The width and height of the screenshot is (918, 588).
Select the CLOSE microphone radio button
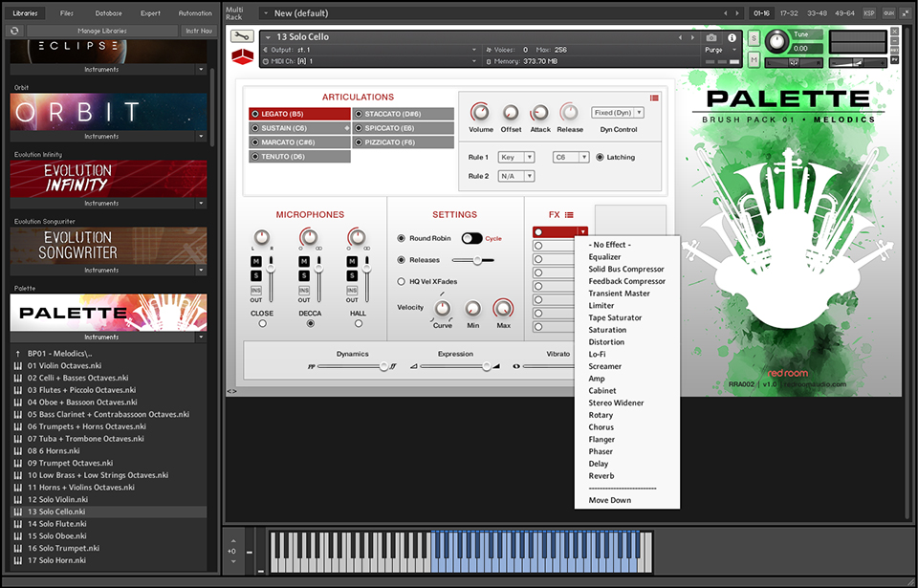tap(262, 323)
